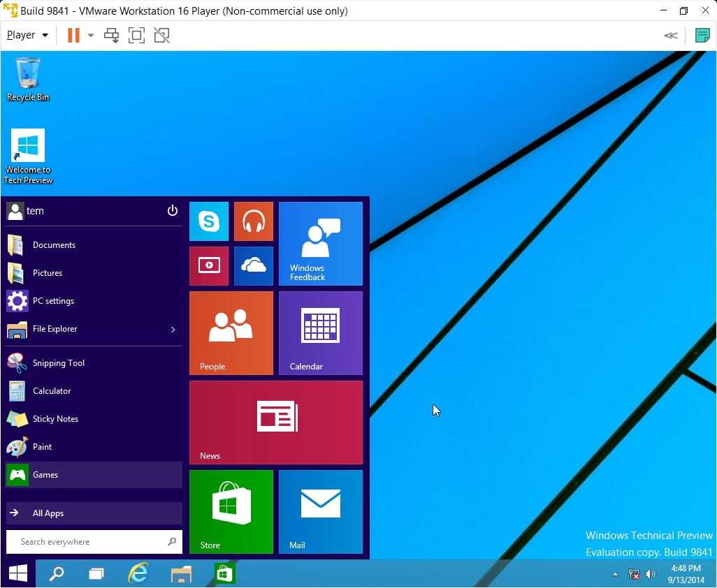
Task: Click the tem user account picture
Action: pyautogui.click(x=15, y=211)
